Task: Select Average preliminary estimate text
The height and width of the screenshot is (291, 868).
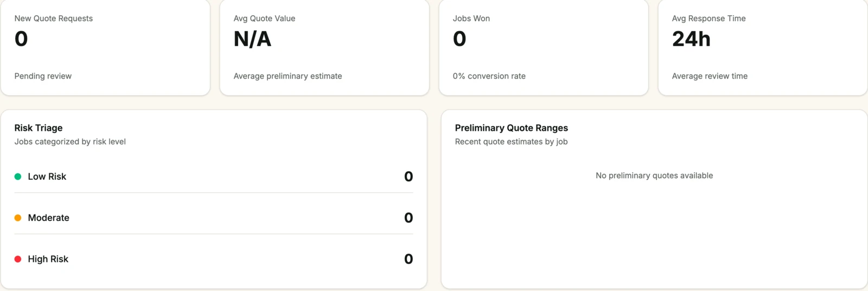Action: pyautogui.click(x=288, y=76)
